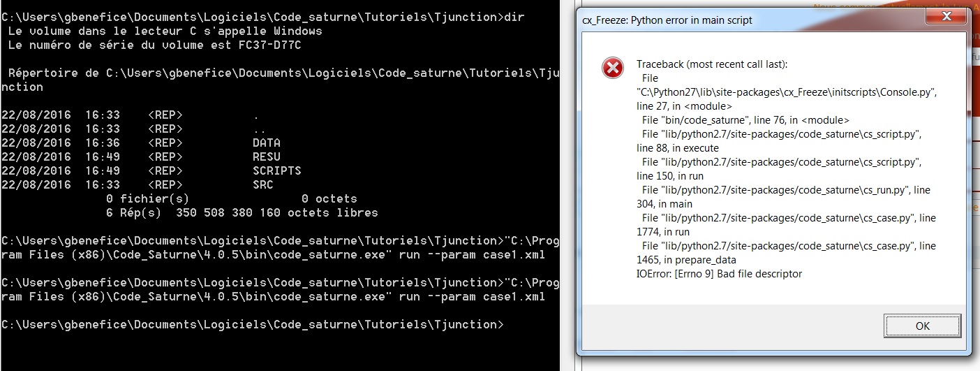Click the RESU directory entry in console
Viewport: 980px width, 371px height.
[267, 157]
